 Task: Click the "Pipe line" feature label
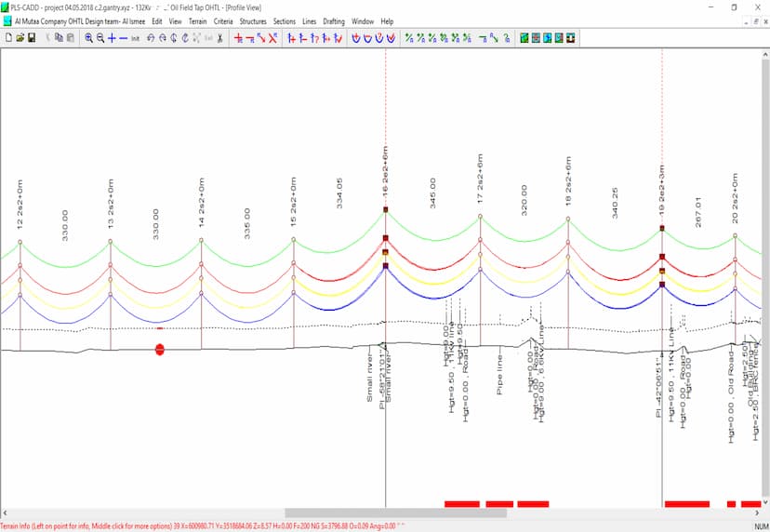(499, 376)
